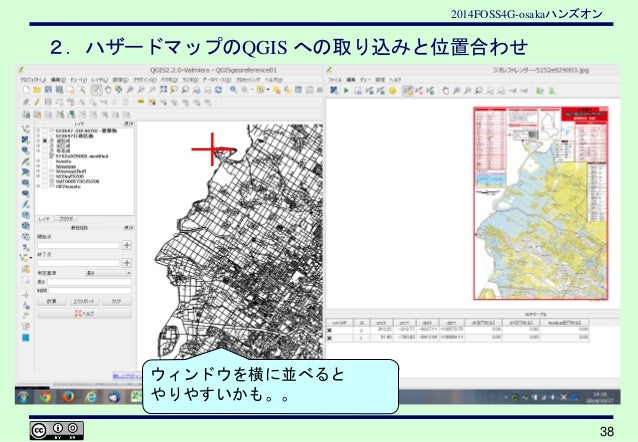Open ファイル menu in Georeferencer

(x=335, y=80)
